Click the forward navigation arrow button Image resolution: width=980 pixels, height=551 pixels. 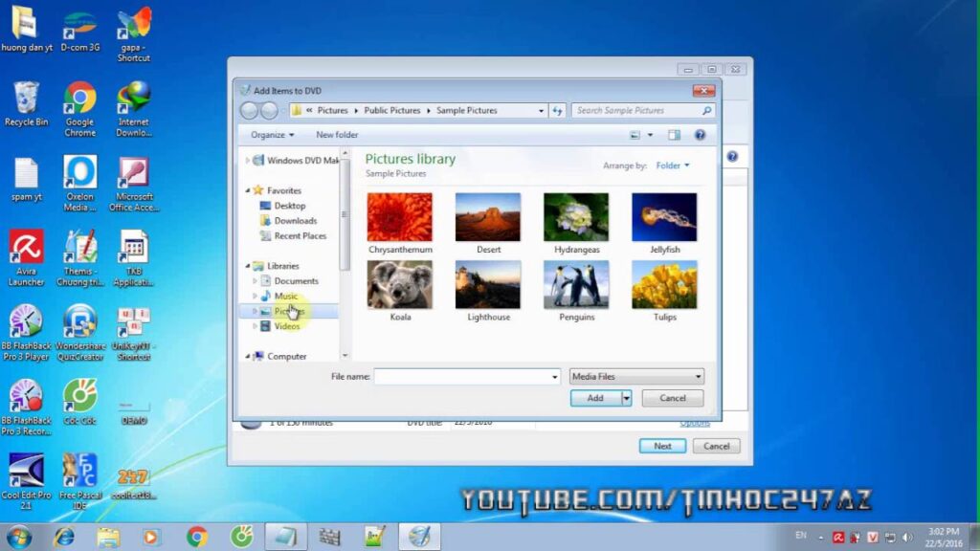tap(269, 111)
